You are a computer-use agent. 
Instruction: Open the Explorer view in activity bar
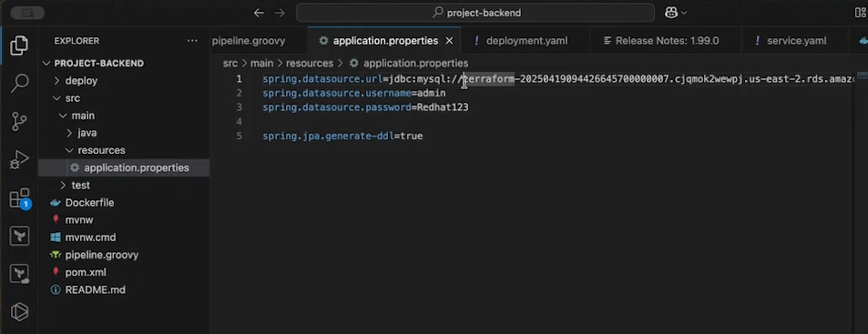[x=19, y=46]
